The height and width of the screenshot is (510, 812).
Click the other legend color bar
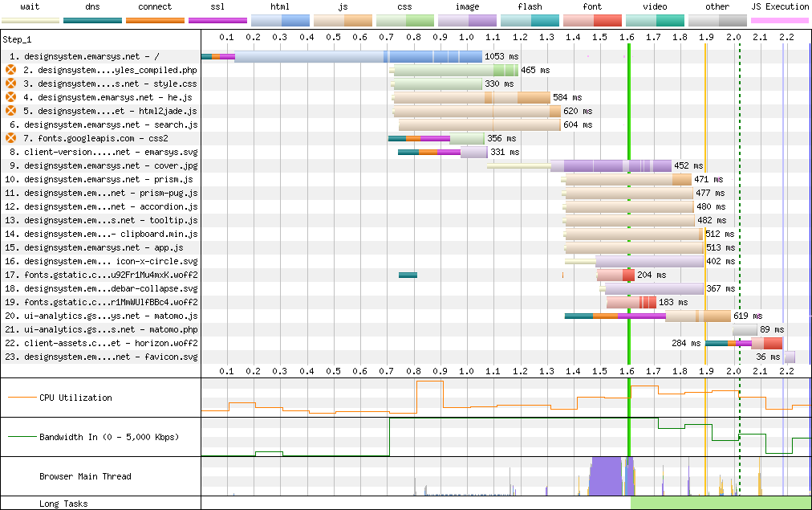coord(718,21)
